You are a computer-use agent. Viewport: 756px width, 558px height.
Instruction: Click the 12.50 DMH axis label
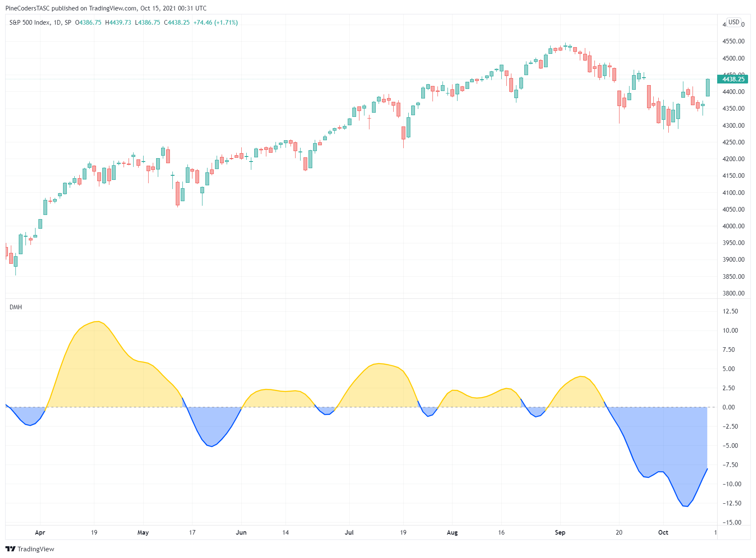pyautogui.click(x=730, y=311)
